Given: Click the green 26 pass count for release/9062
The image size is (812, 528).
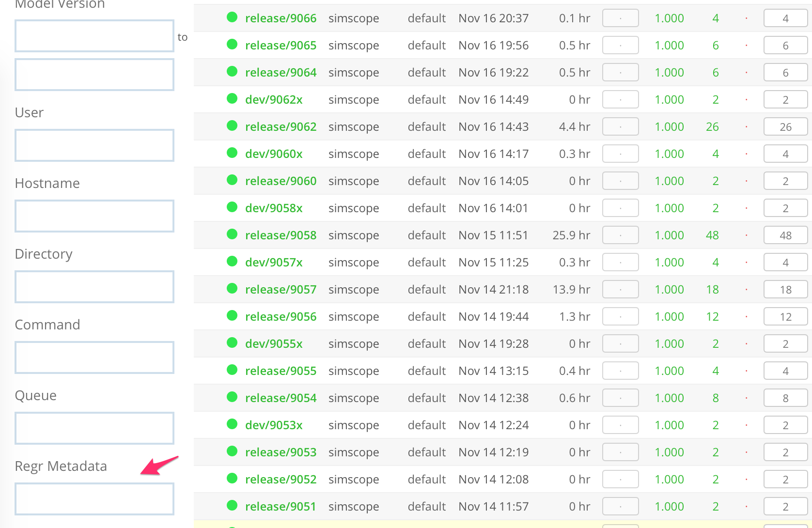Looking at the screenshot, I should [712, 127].
